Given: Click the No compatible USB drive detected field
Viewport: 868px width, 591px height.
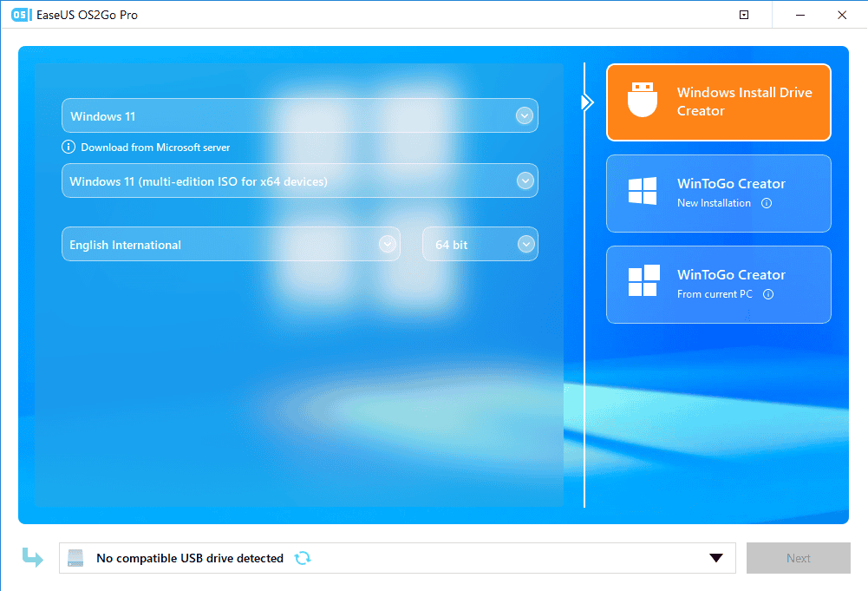Looking at the screenshot, I should (x=190, y=558).
